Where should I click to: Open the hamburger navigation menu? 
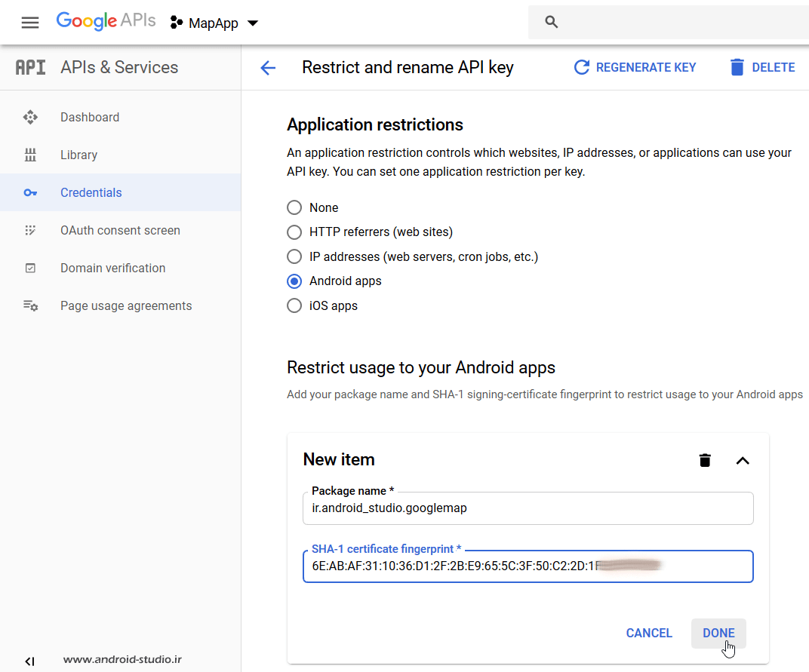click(30, 23)
